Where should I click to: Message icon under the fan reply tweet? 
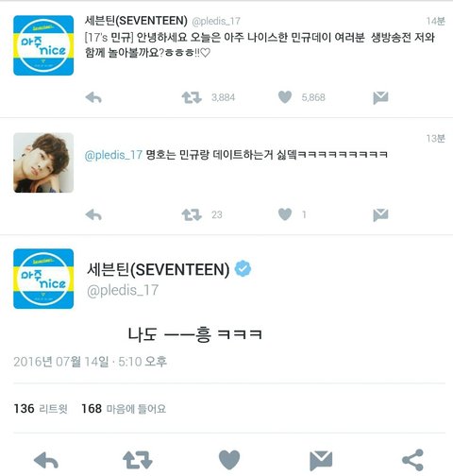pos(380,215)
